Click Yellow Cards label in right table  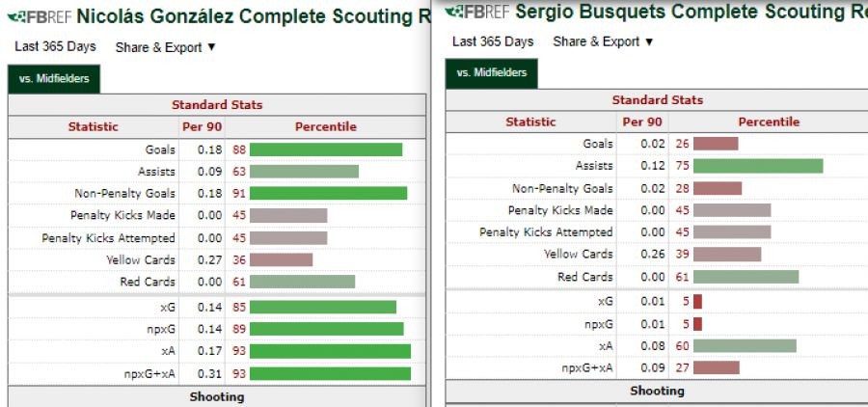point(579,255)
